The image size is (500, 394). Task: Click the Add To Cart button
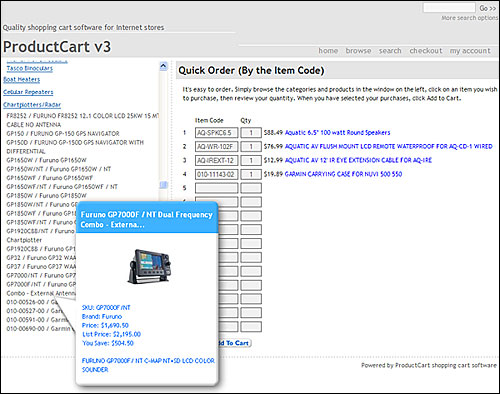point(235,343)
